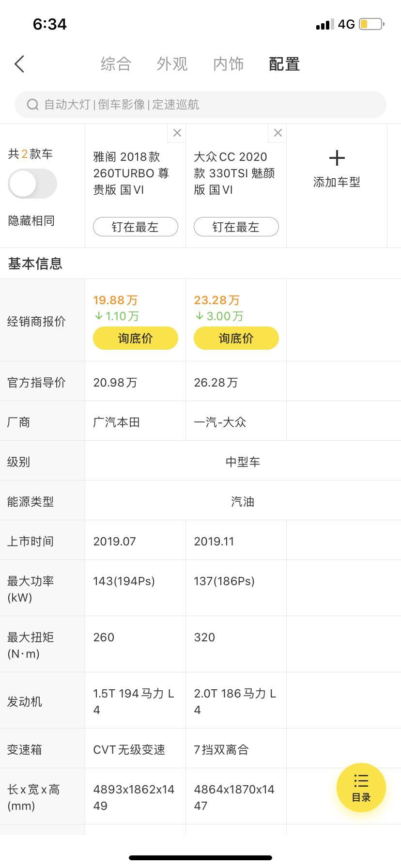This screenshot has height=868, width=401.
Task: Tap the 19.88万 dealer price
Action: (115, 300)
